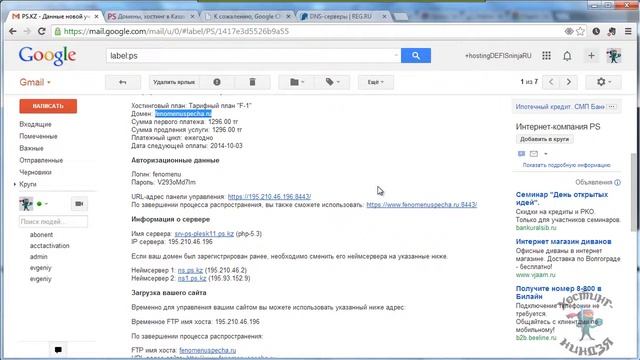Open the chat bubble icon at bottom

(x=58, y=350)
